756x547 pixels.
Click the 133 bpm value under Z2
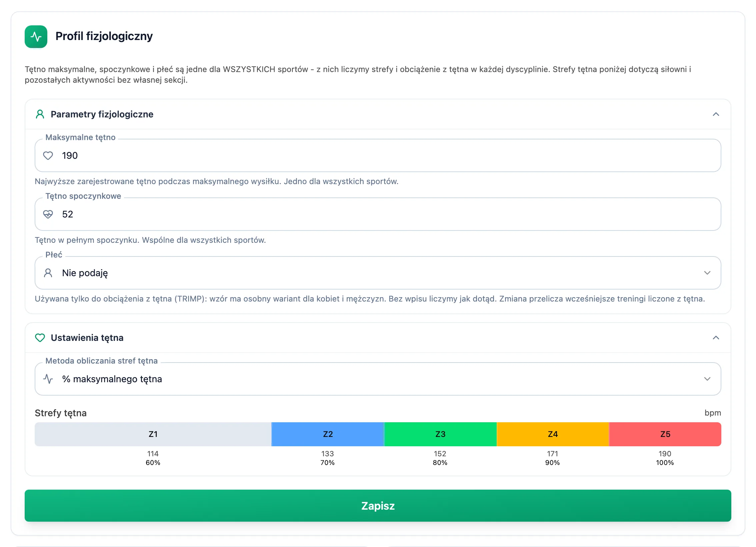(328, 454)
